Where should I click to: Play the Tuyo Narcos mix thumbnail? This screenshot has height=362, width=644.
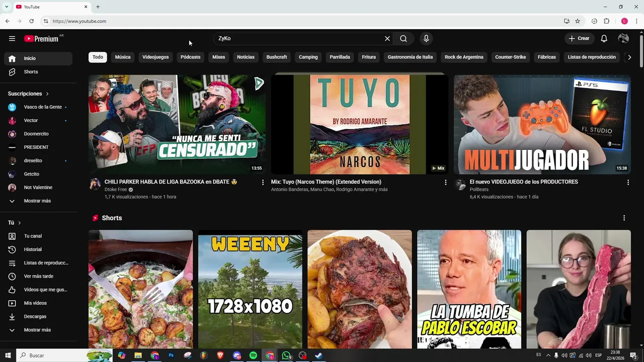click(x=360, y=125)
